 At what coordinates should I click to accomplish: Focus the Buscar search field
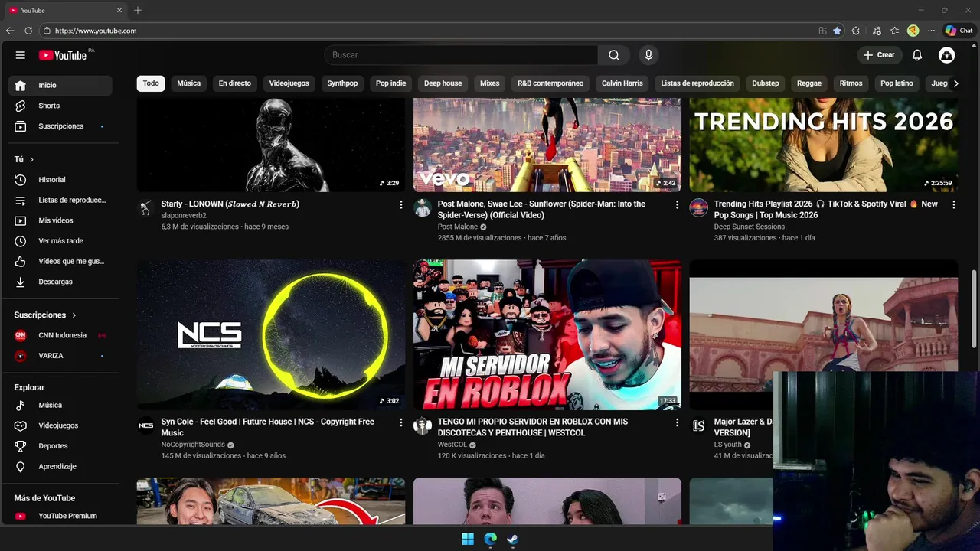(461, 55)
